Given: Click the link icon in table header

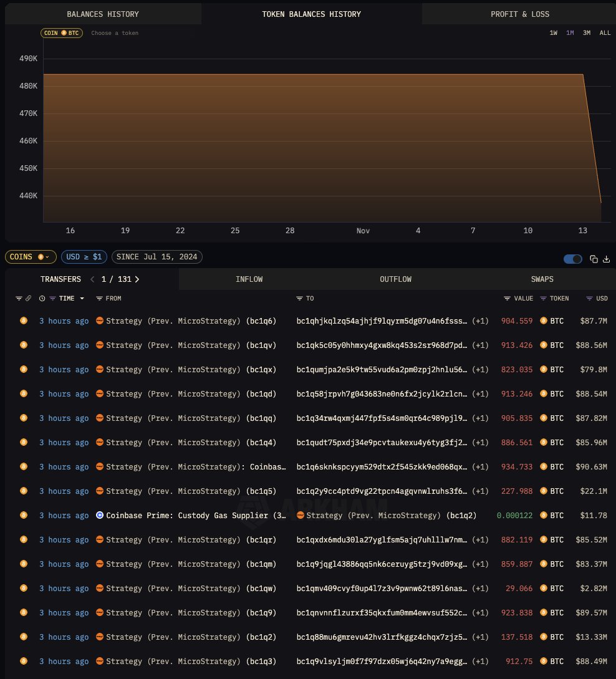Looking at the screenshot, I should tap(28, 299).
